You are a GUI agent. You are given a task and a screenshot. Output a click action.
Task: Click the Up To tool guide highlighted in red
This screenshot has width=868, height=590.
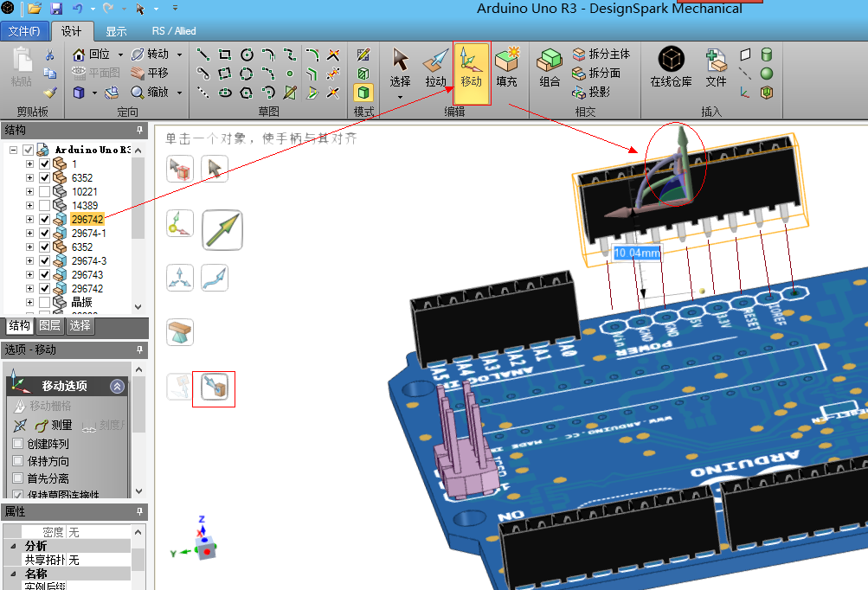coord(215,387)
